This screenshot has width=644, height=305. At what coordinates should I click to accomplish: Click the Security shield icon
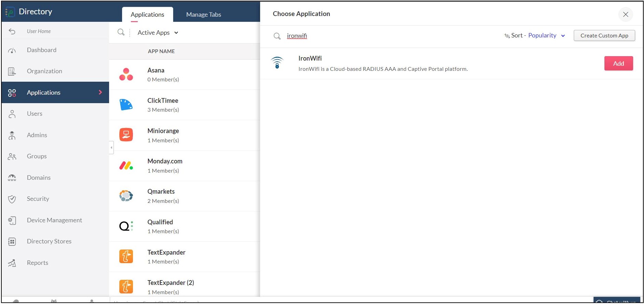[12, 199]
